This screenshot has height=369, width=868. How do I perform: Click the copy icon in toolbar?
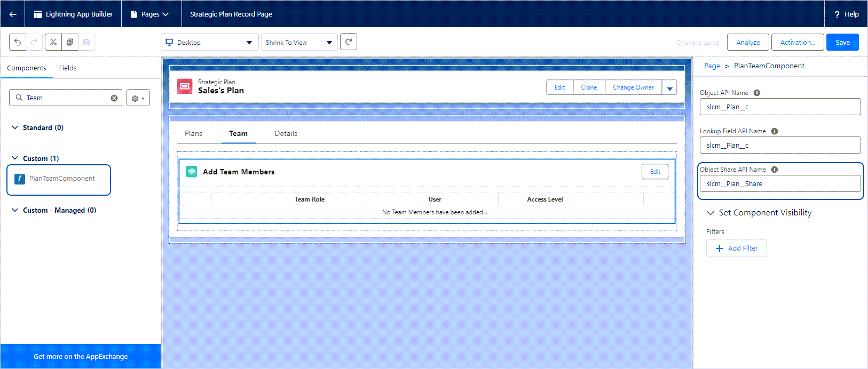click(70, 42)
